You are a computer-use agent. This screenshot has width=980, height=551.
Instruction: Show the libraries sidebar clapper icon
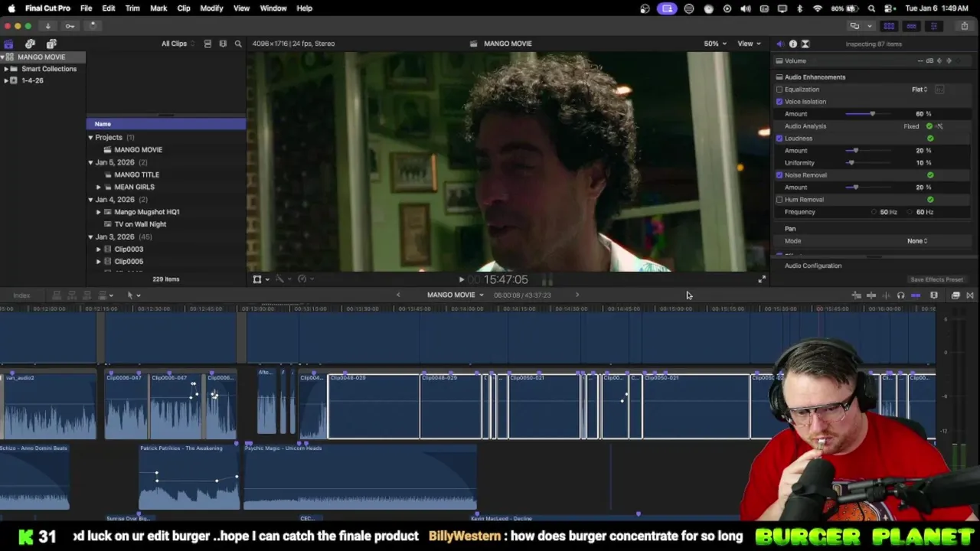click(8, 44)
